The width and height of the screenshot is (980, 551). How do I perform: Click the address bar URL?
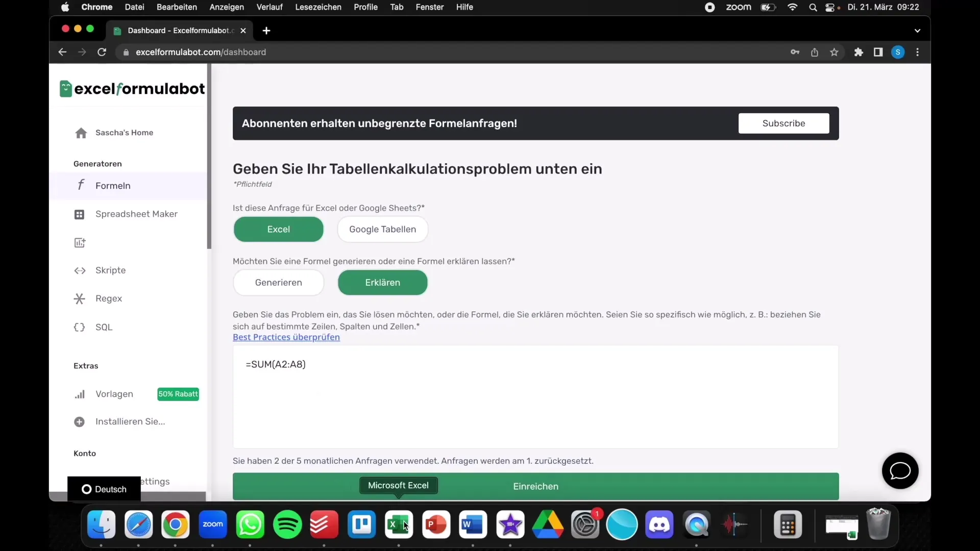click(201, 52)
